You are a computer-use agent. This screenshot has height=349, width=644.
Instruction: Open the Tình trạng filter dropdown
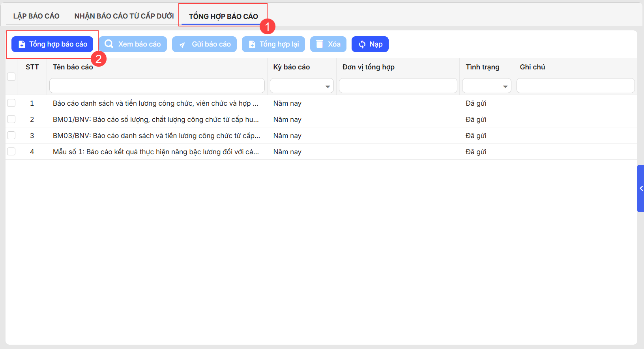click(487, 86)
